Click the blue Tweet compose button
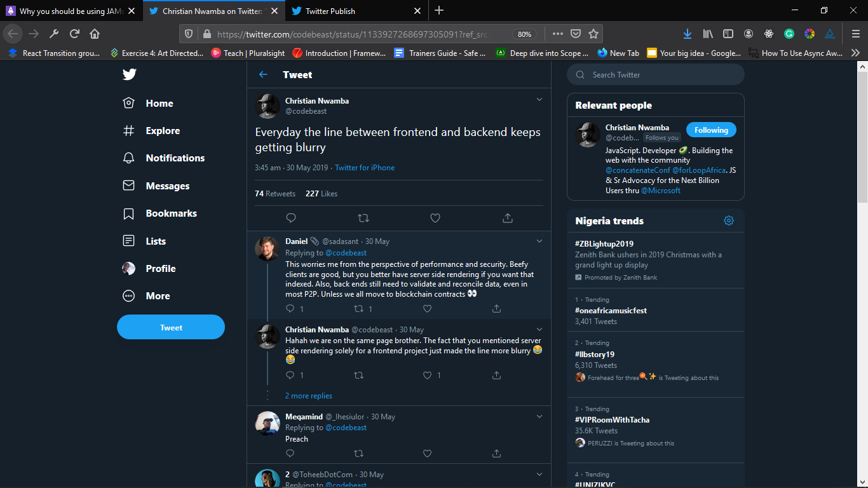Image resolution: width=868 pixels, height=488 pixels. 171,327
